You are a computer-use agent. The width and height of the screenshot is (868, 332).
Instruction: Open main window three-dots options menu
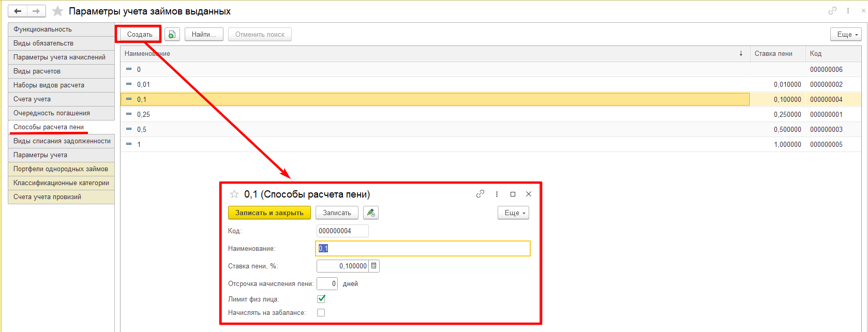pyautogui.click(x=848, y=10)
